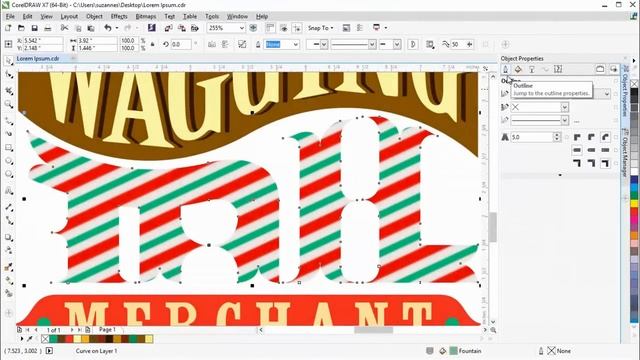This screenshot has width=640, height=360.
Task: Choose mitered corner style
Action: tap(577, 137)
